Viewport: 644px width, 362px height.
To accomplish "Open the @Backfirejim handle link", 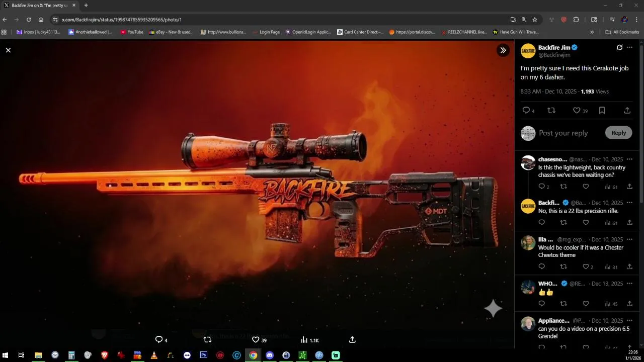I will click(554, 55).
